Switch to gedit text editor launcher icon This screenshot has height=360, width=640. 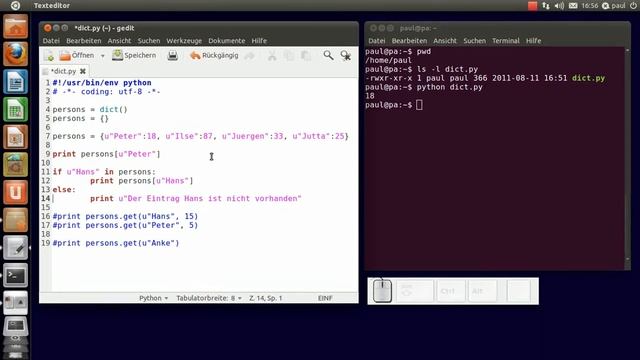(16, 248)
